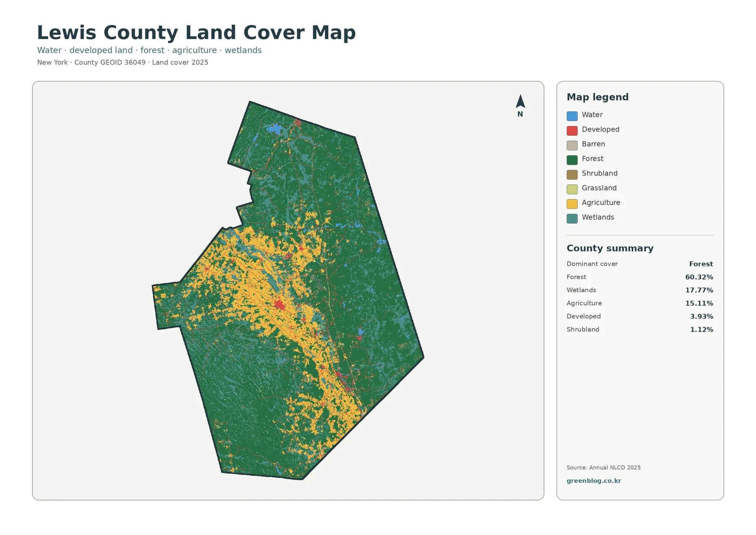
Task: Click the Shrubland legend label
Action: coord(600,174)
